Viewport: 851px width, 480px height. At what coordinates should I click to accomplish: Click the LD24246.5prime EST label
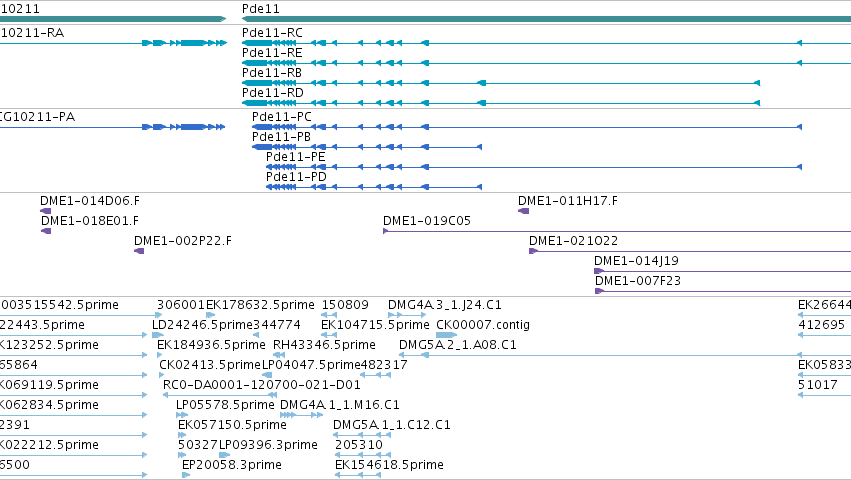coord(202,325)
